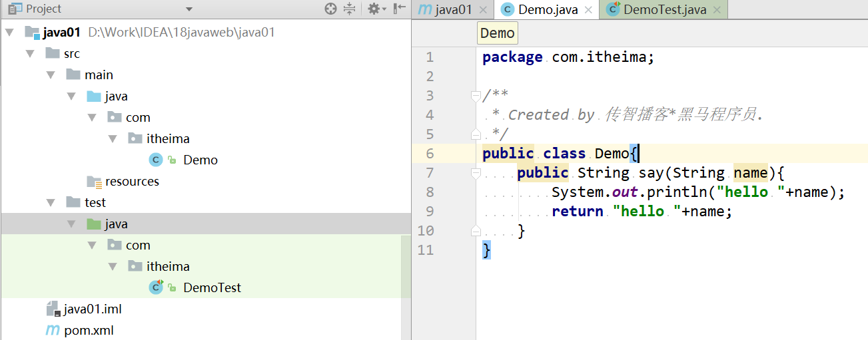Select the resources folder
Screen dimensions: 868x340
(132, 181)
